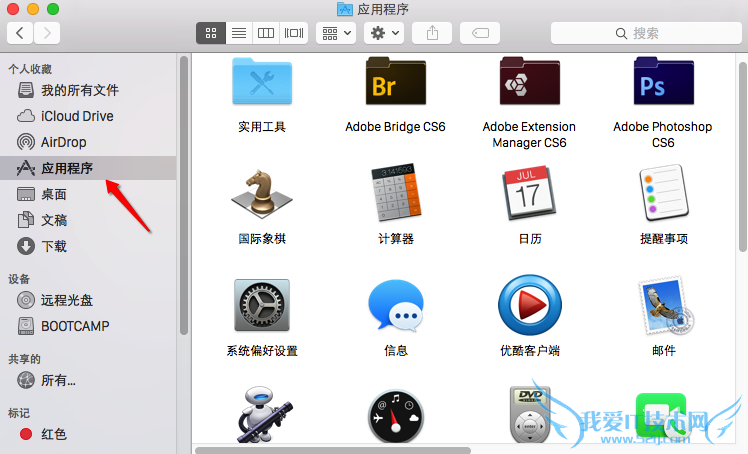Click the 应用程序 window title folder icon
This screenshot has width=748, height=454.
[344, 9]
